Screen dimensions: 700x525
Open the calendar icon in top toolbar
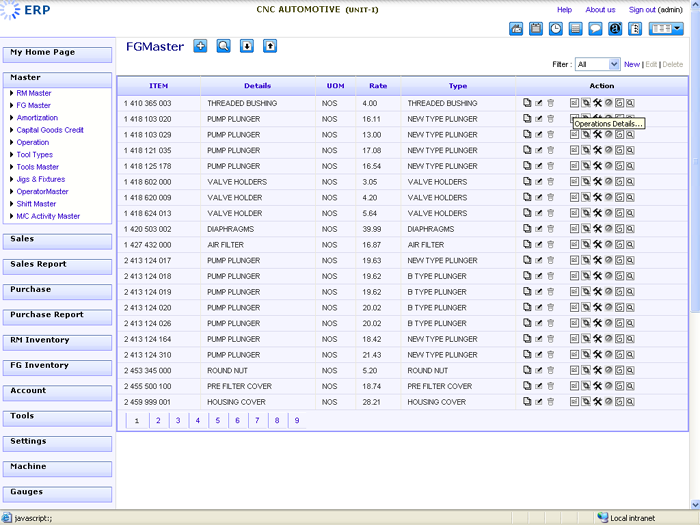[x=536, y=29]
